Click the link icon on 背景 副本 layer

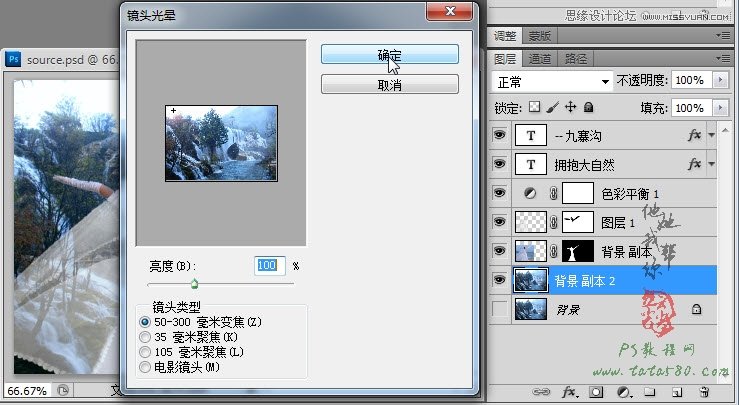click(x=554, y=251)
